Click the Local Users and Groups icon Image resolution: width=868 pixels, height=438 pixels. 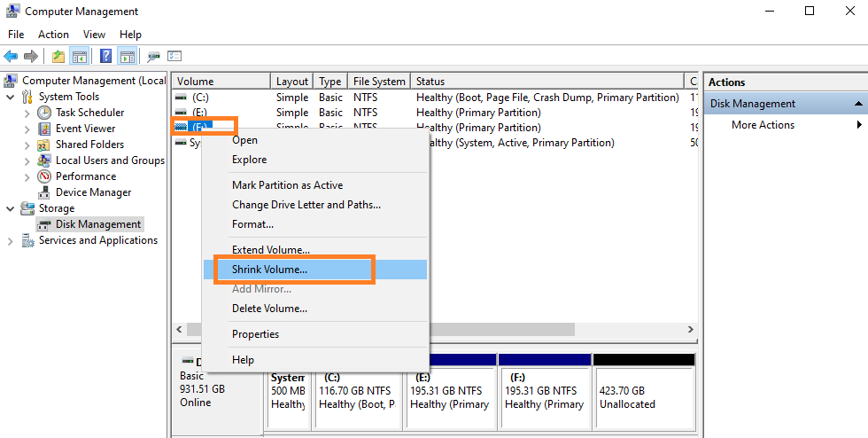coord(44,160)
